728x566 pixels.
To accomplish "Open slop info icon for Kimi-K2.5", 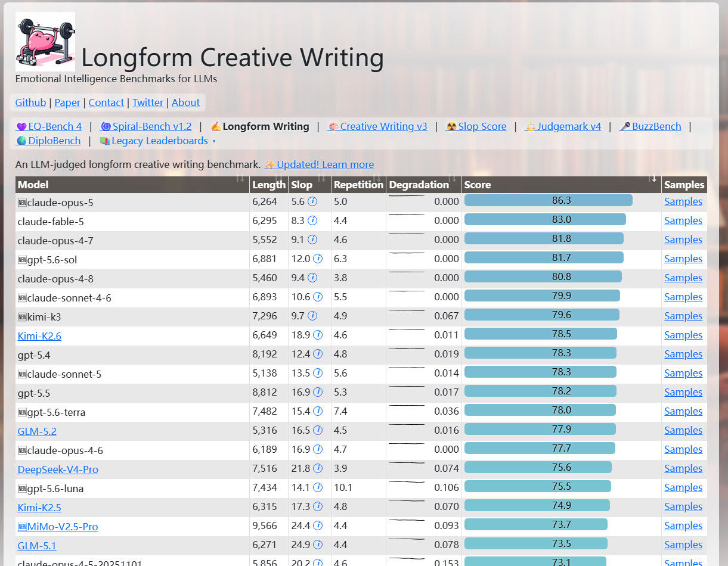I will [x=318, y=506].
